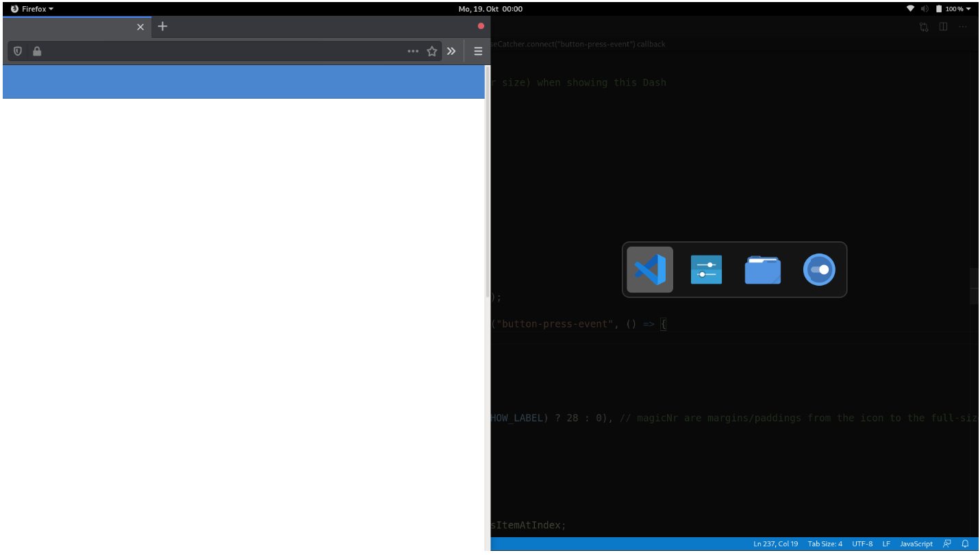The image size is (980, 555).
Task: Expand the toolbar overflow chevron
Action: point(452,51)
